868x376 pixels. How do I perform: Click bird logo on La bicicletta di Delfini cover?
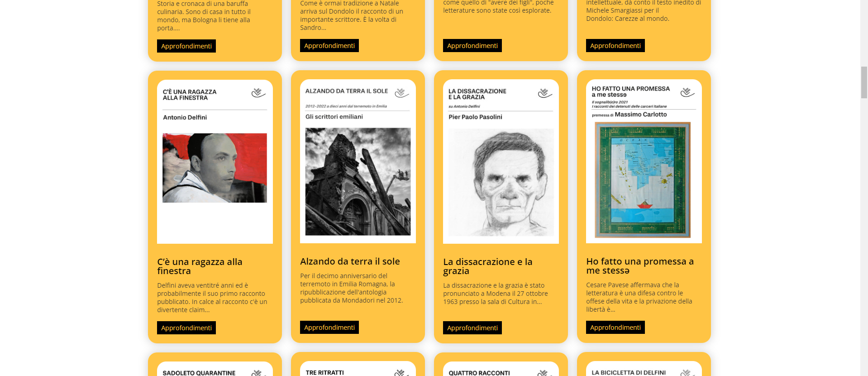pos(687,372)
